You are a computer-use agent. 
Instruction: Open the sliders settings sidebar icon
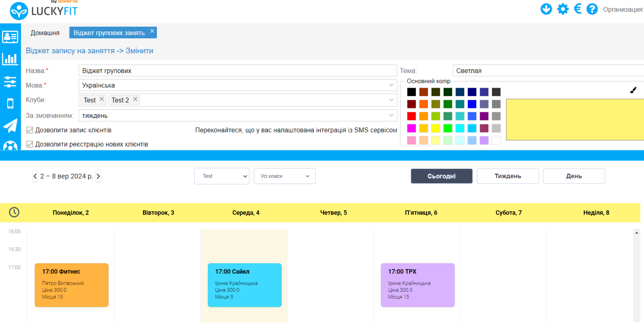(10, 82)
